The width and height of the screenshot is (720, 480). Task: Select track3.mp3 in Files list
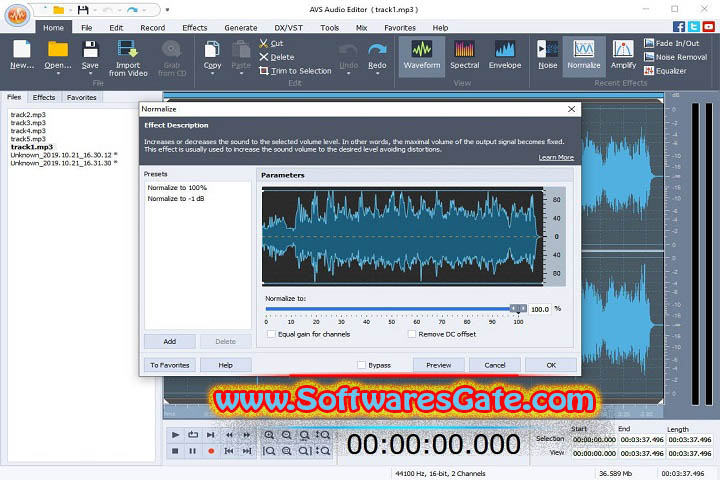[x=28, y=123]
